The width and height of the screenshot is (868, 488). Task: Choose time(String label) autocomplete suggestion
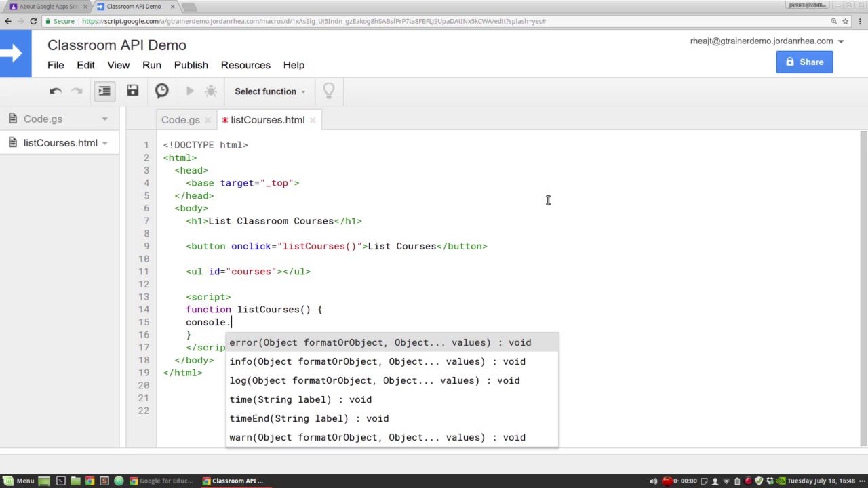(x=392, y=399)
